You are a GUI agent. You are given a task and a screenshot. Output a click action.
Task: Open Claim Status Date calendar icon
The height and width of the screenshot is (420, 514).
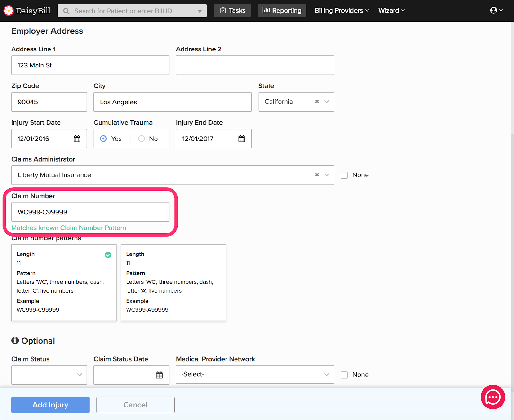[159, 375]
